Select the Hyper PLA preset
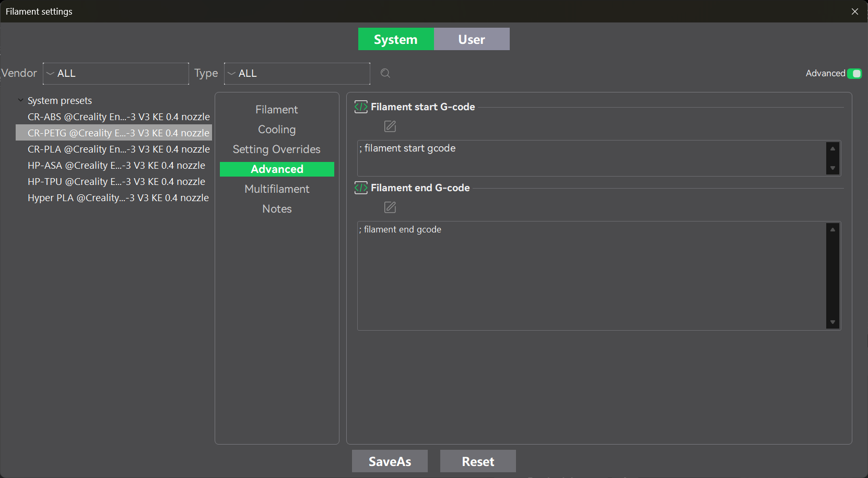 point(118,197)
